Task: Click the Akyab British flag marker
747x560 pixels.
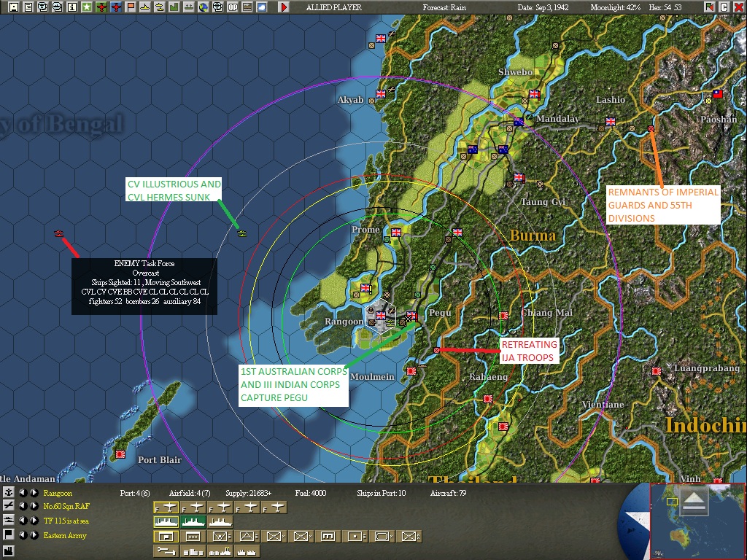Action: point(381,94)
